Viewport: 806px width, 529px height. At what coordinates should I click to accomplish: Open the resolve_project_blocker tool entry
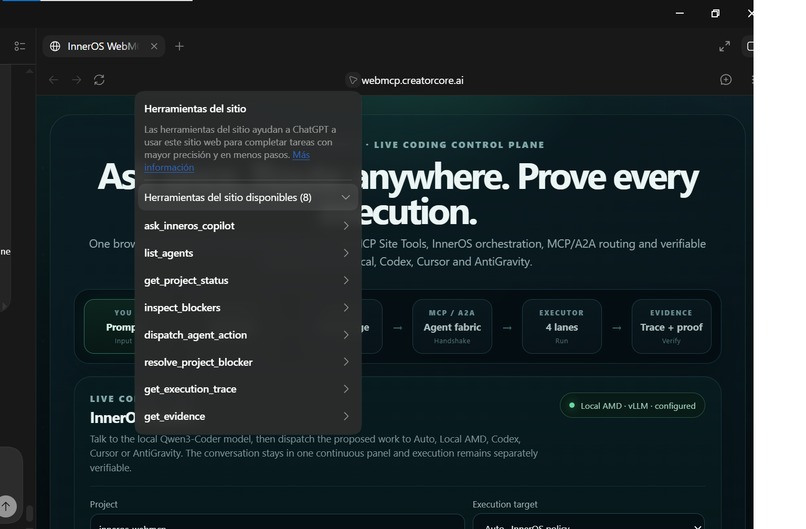pyautogui.click(x=248, y=362)
